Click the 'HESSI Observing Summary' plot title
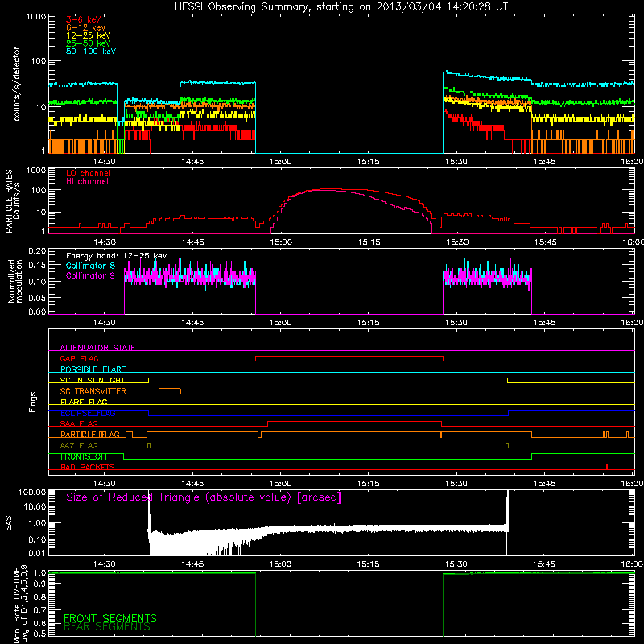 pyautogui.click(x=341, y=7)
